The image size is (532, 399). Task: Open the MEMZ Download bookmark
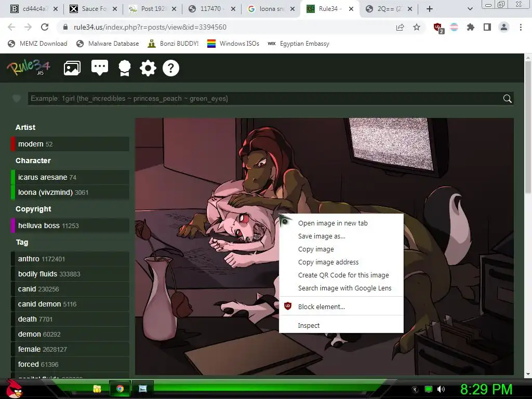[x=37, y=44]
